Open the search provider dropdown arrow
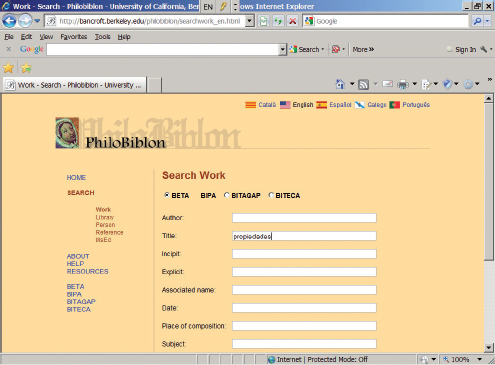Viewport: 495px width, 365px height. tap(487, 21)
